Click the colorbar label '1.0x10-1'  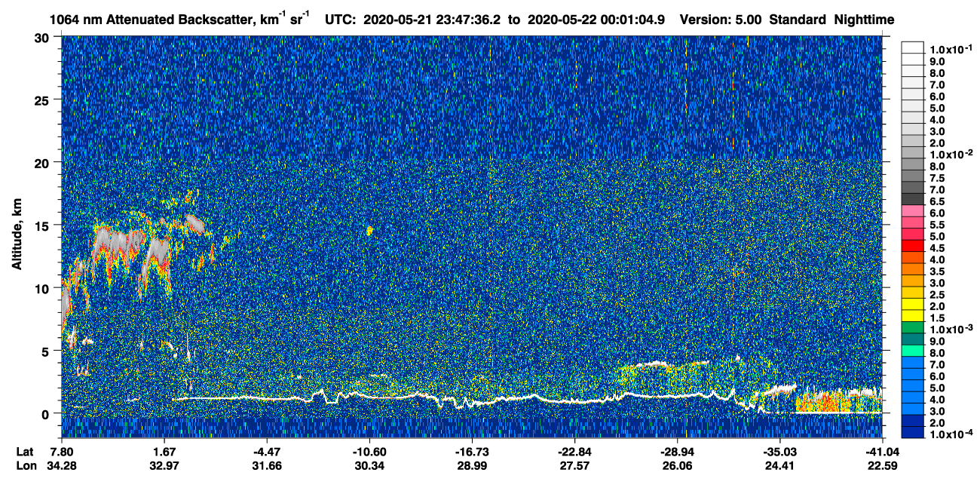point(951,49)
